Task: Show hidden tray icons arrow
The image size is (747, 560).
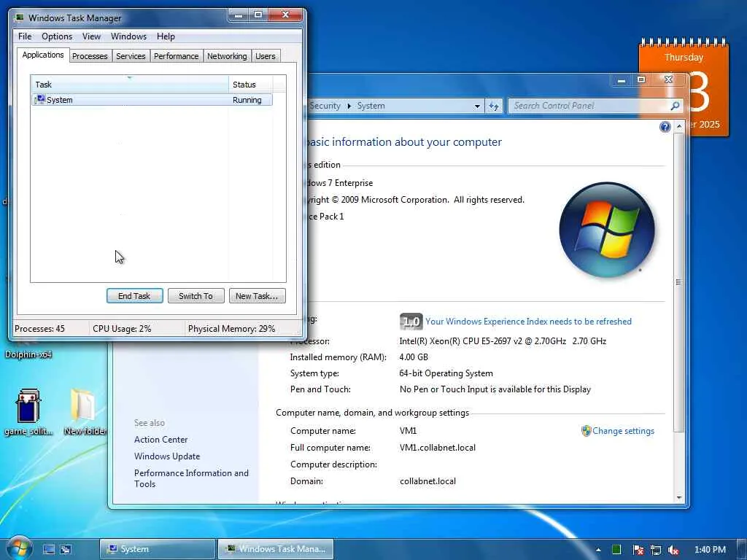Action: (598, 550)
